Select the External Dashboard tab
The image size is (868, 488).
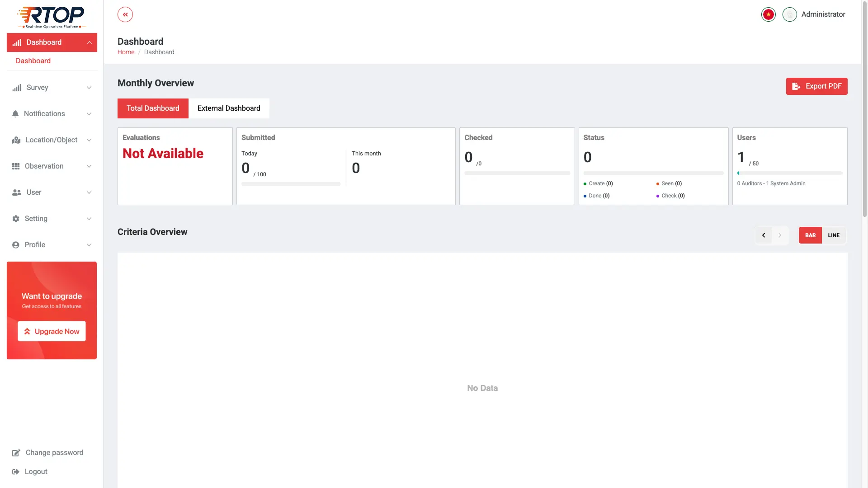pos(229,108)
